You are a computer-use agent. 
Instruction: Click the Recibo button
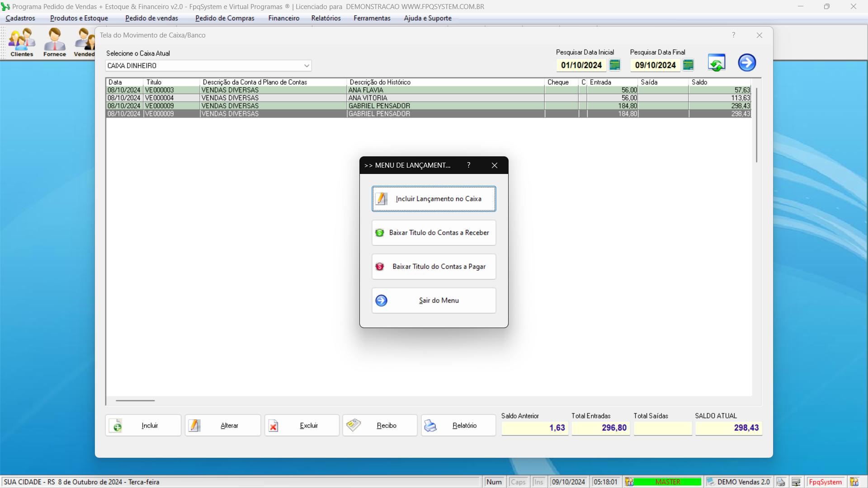(x=380, y=426)
